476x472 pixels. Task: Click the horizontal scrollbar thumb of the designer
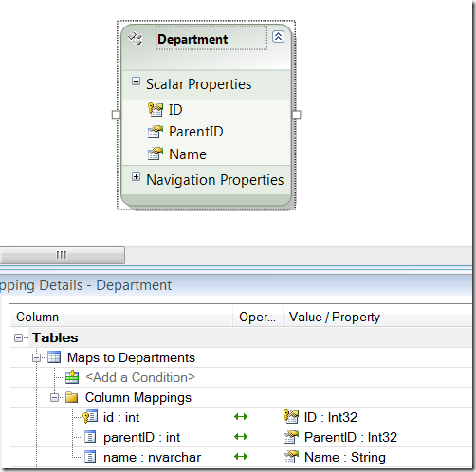pyautogui.click(x=62, y=255)
